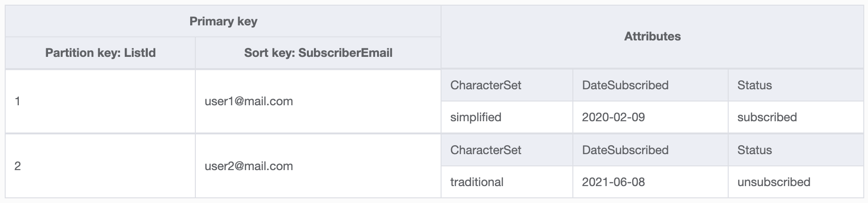This screenshot has width=868, height=203.
Task: Click the Attributes header cell
Action: (652, 37)
